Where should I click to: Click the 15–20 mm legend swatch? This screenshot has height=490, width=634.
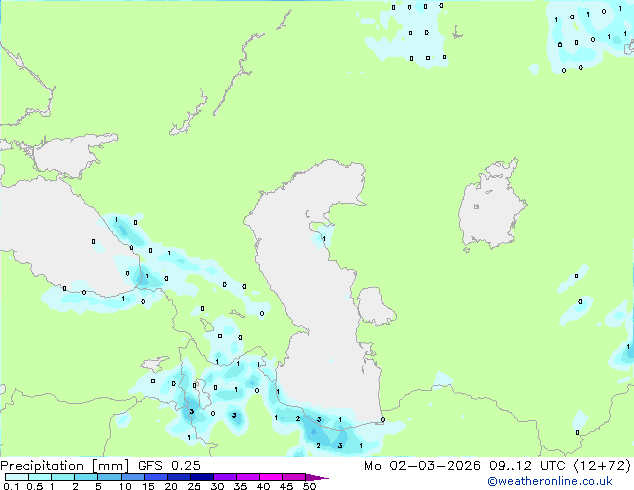155,477
